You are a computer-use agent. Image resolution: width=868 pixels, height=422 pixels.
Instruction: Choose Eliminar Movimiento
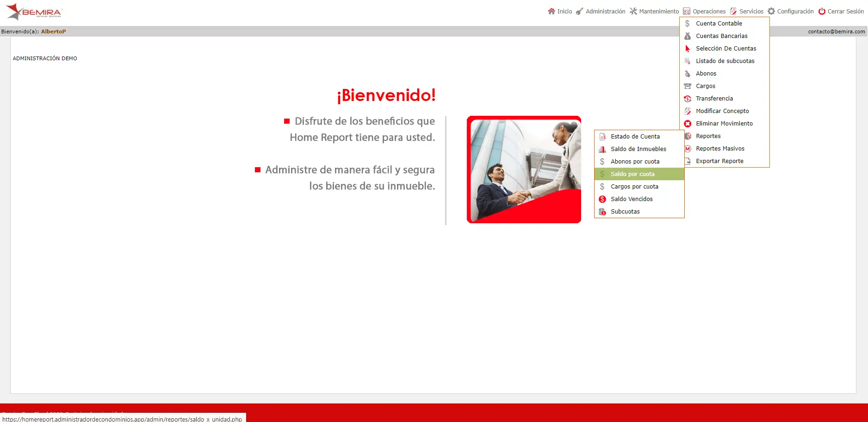coord(725,124)
